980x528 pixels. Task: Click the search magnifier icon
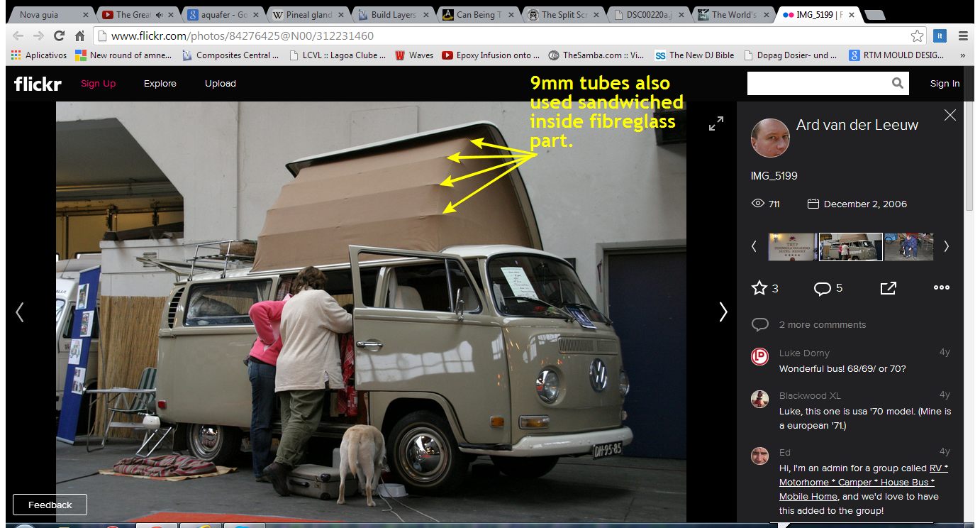point(898,84)
